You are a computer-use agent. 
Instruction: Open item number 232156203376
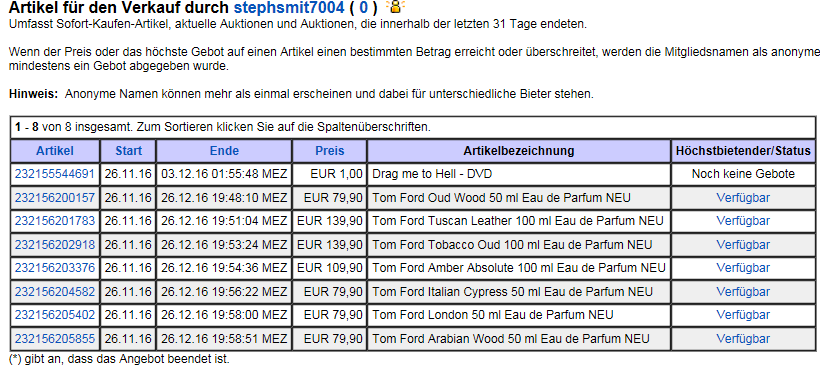[x=55, y=268]
